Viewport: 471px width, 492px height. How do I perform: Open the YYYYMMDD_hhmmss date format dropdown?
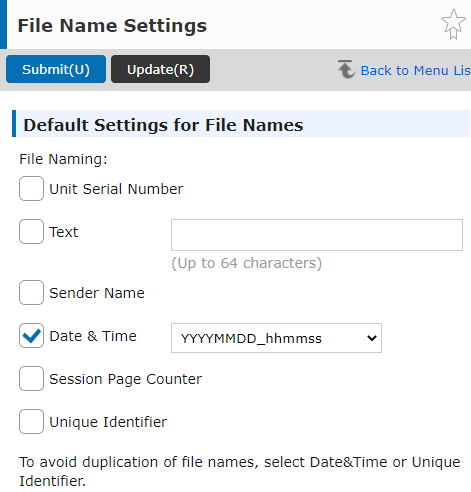pos(276,338)
